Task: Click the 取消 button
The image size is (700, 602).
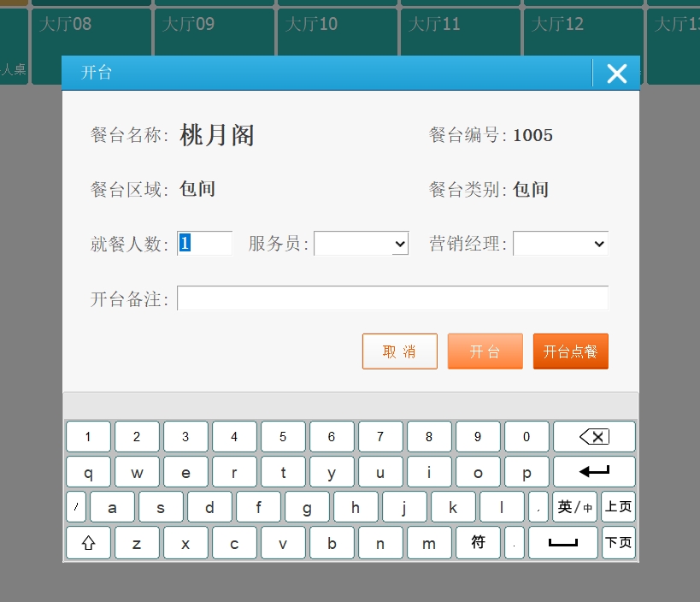Action: pyautogui.click(x=399, y=351)
